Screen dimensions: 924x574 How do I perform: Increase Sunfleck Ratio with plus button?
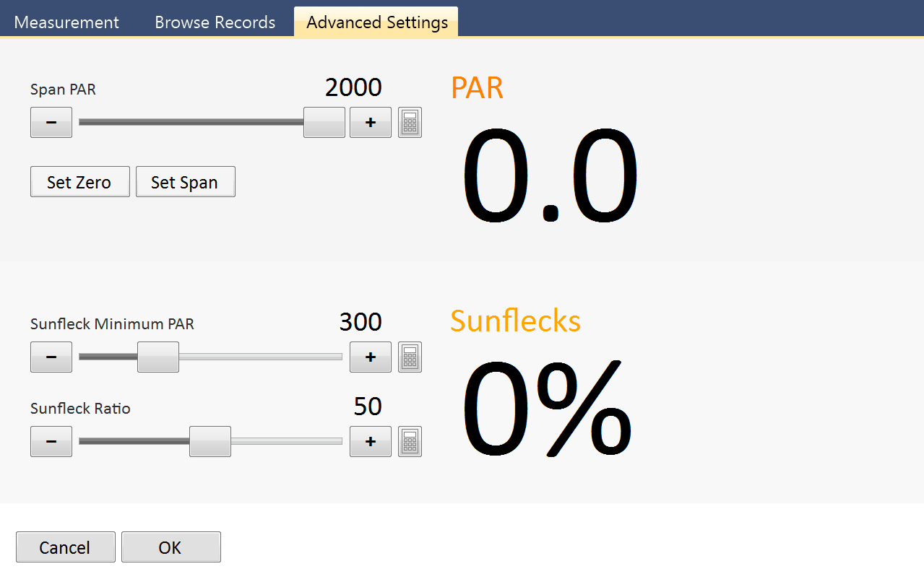pos(370,441)
